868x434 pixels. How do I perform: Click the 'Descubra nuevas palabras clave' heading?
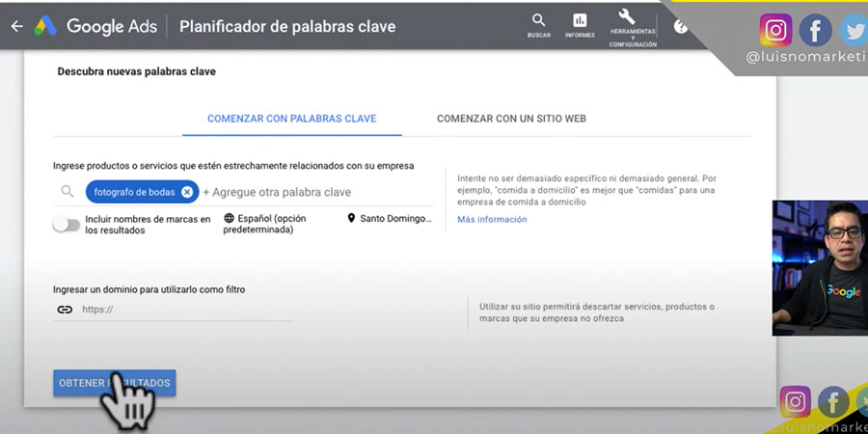(x=136, y=71)
